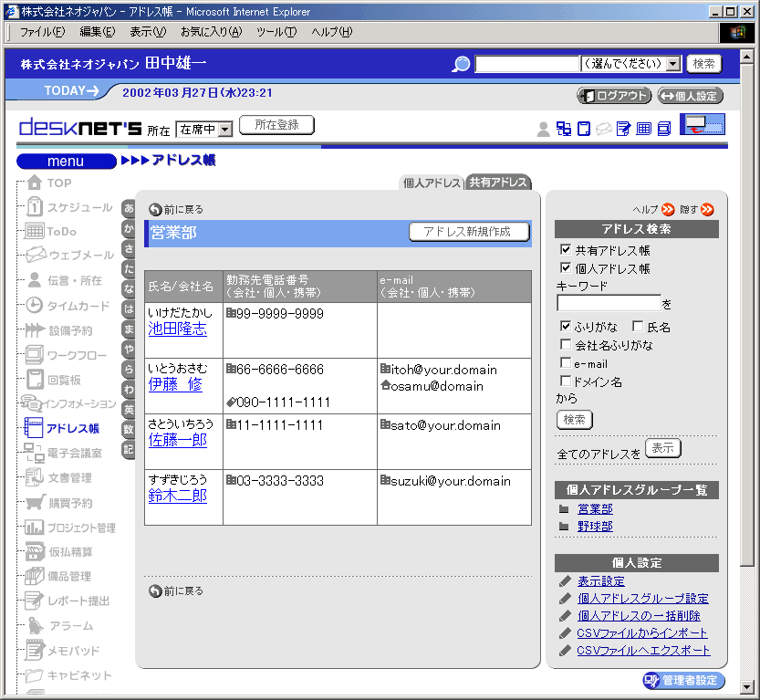Click the キーワード search input field
This screenshot has width=760, height=700.
click(608, 303)
